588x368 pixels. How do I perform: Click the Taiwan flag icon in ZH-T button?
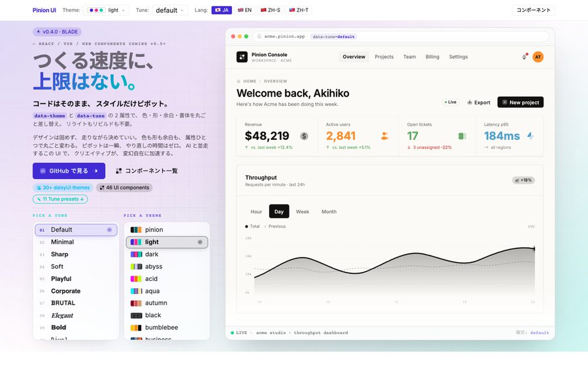pos(292,10)
